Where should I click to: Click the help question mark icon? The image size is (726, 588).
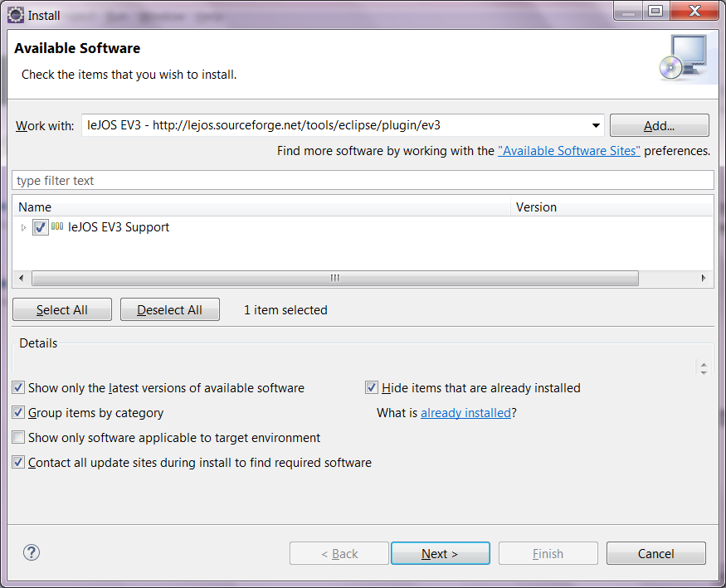pos(32,552)
